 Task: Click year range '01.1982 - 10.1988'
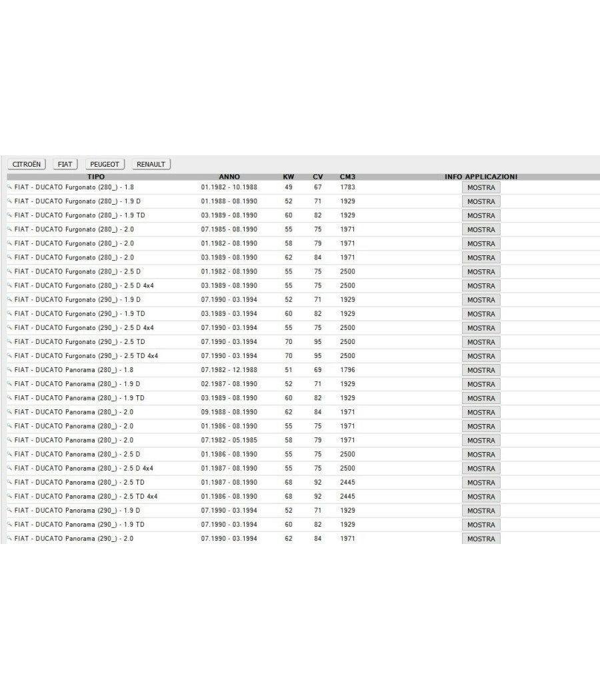click(229, 187)
